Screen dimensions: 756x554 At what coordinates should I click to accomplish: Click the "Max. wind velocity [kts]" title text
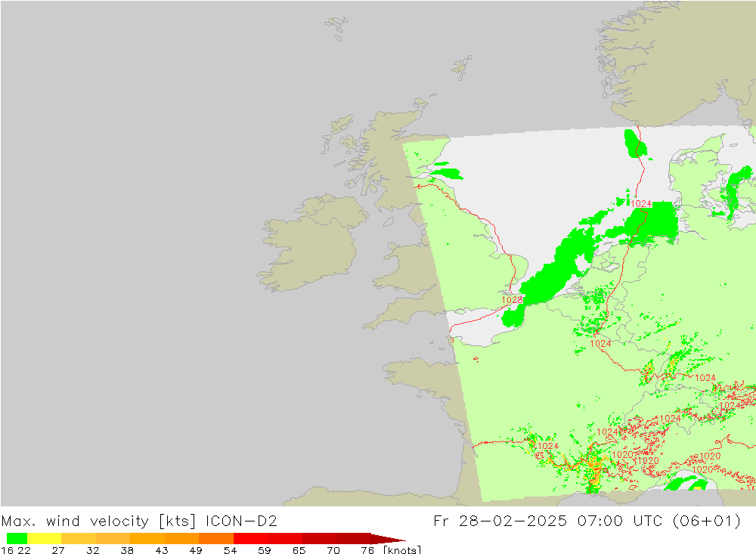[99, 522]
